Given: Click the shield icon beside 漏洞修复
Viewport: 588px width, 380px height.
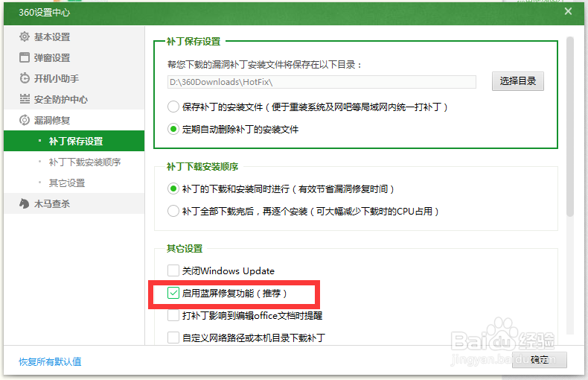Looking at the screenshot, I should (25, 120).
